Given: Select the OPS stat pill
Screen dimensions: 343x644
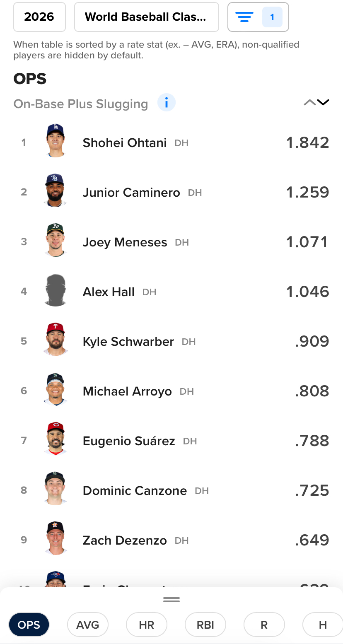Looking at the screenshot, I should [29, 625].
